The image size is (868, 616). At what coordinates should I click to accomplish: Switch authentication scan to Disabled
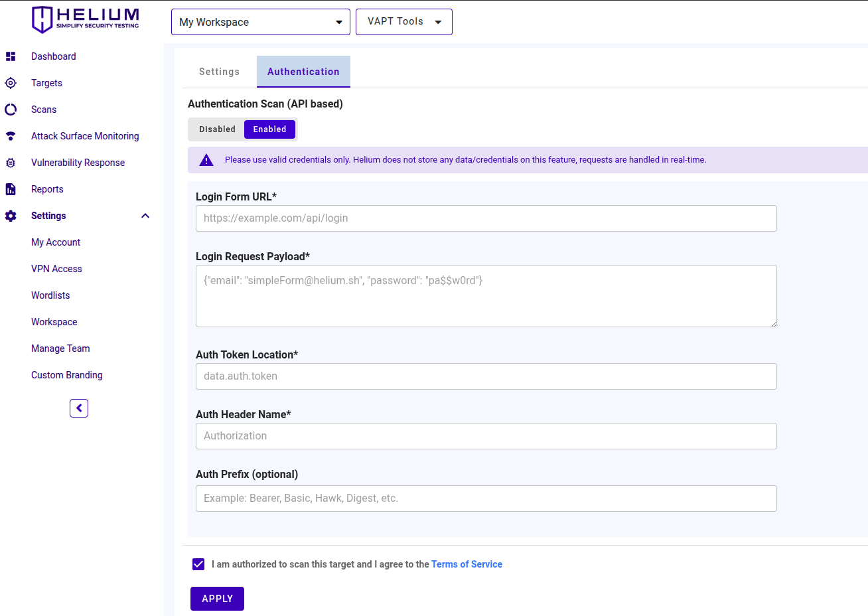coord(217,129)
